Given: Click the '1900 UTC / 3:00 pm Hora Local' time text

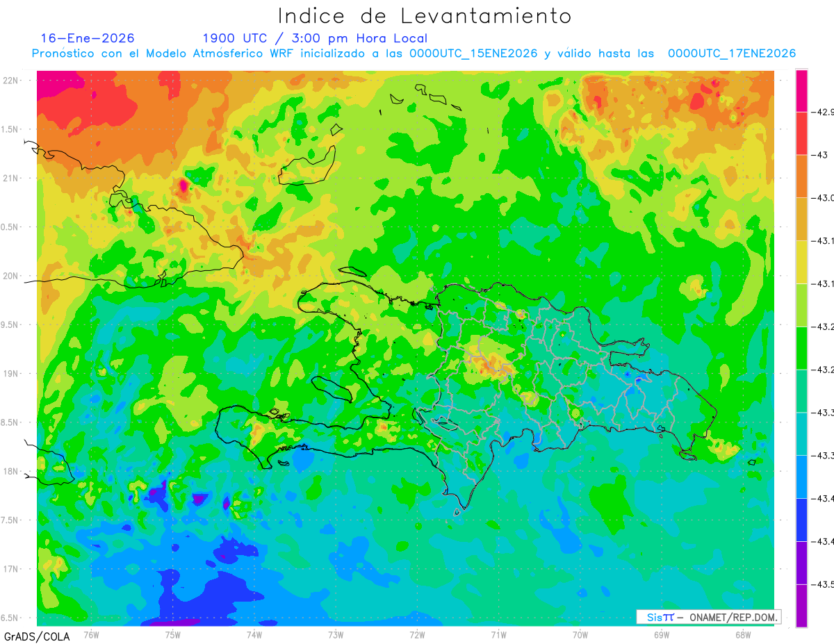Looking at the screenshot, I should [315, 38].
